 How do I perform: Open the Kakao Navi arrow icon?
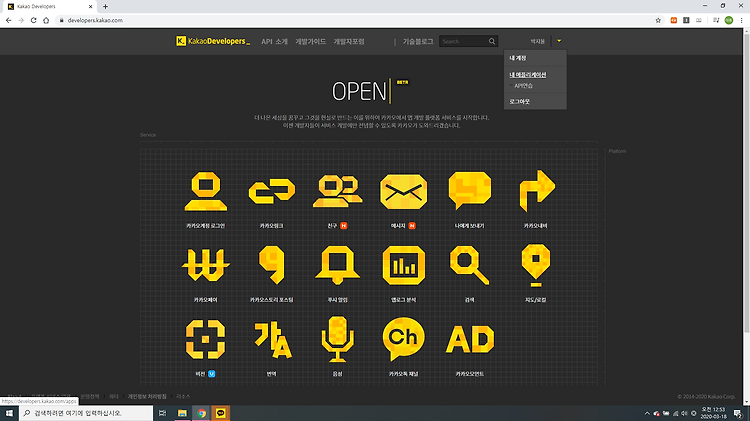coord(537,190)
